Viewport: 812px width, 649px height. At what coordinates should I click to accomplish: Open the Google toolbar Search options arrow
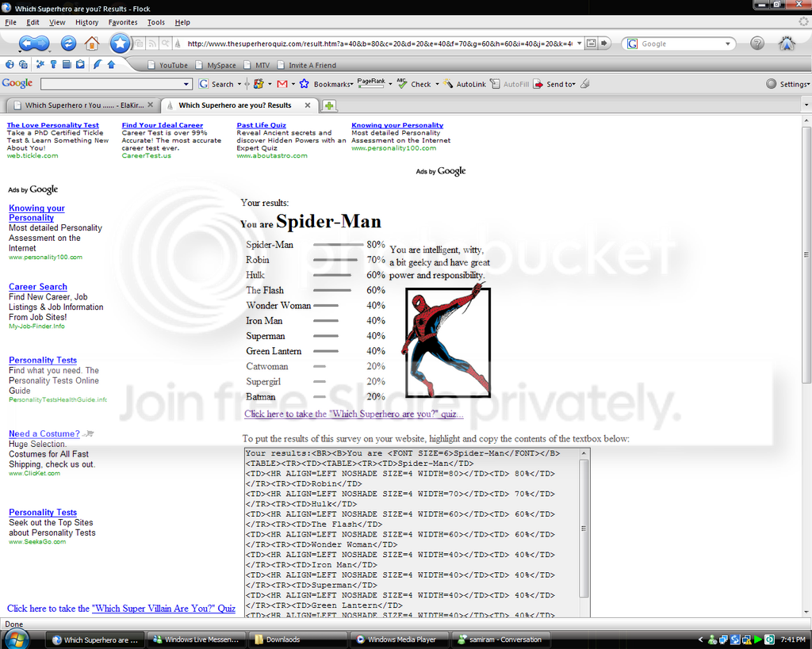(239, 84)
